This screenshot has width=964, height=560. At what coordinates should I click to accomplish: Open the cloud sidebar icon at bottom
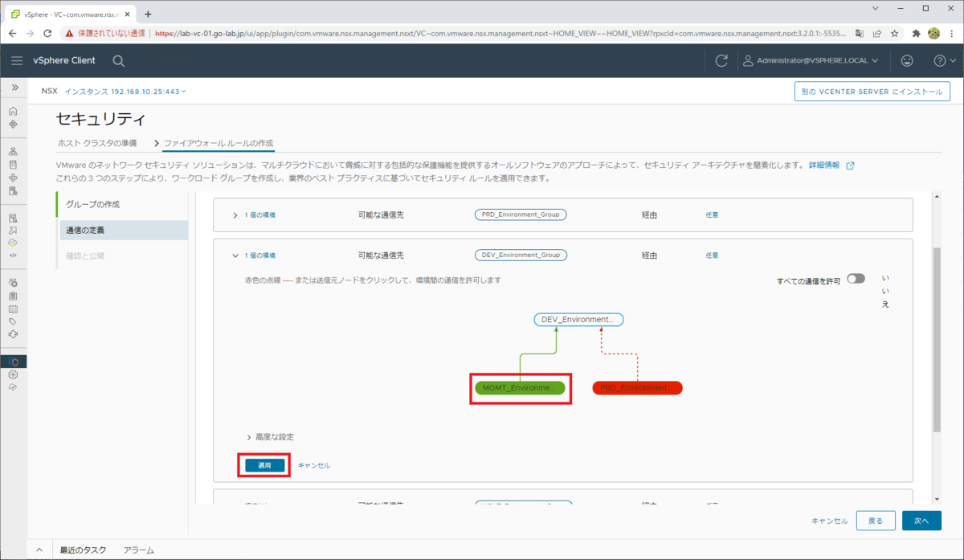point(13,387)
